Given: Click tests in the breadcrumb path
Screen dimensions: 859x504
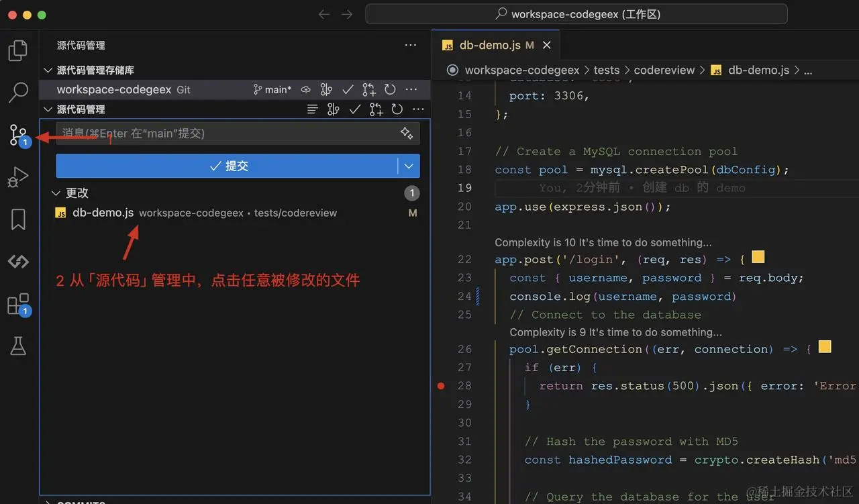Looking at the screenshot, I should point(607,70).
